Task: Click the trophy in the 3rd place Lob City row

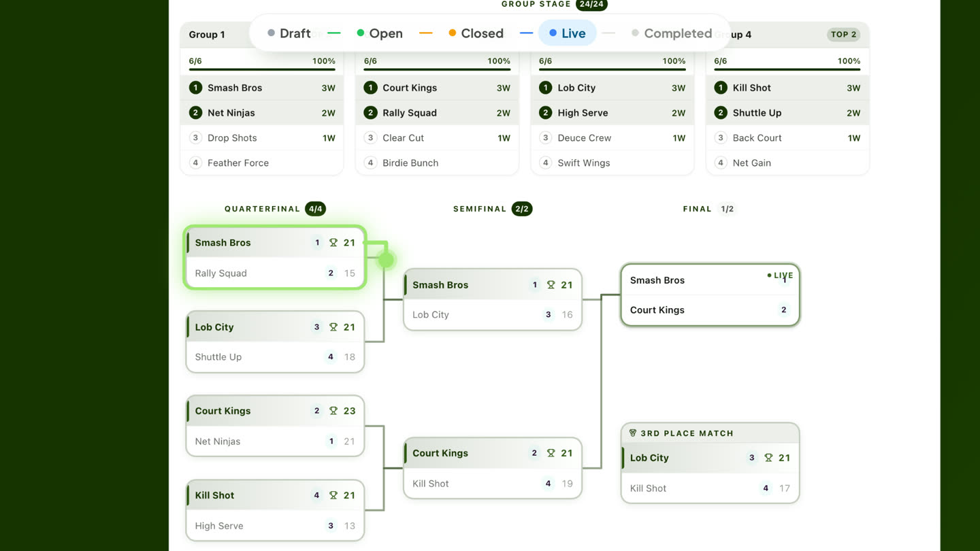Action: point(768,458)
